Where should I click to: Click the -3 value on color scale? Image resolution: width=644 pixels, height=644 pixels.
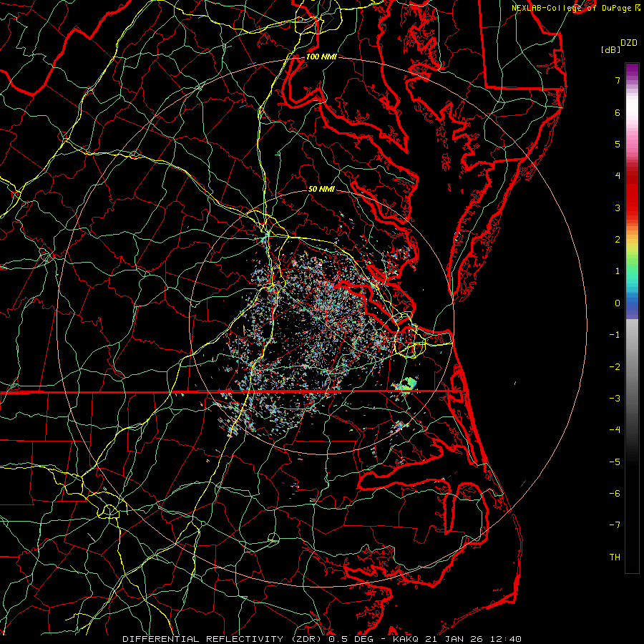coord(615,399)
